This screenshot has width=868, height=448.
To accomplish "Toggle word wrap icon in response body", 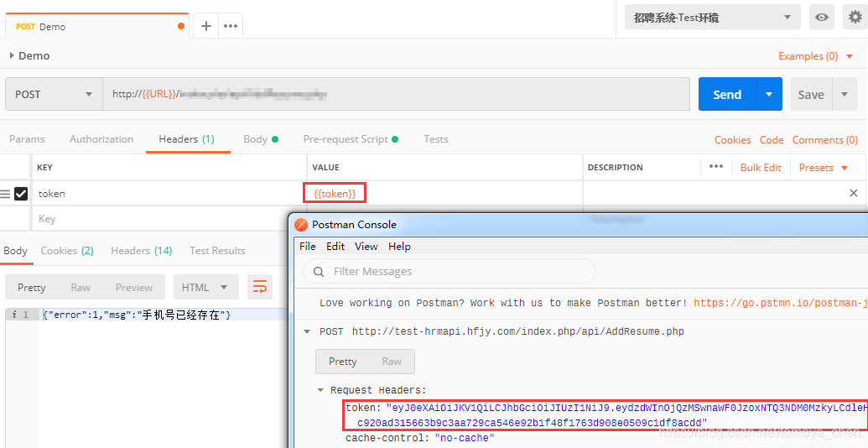I will pyautogui.click(x=260, y=287).
